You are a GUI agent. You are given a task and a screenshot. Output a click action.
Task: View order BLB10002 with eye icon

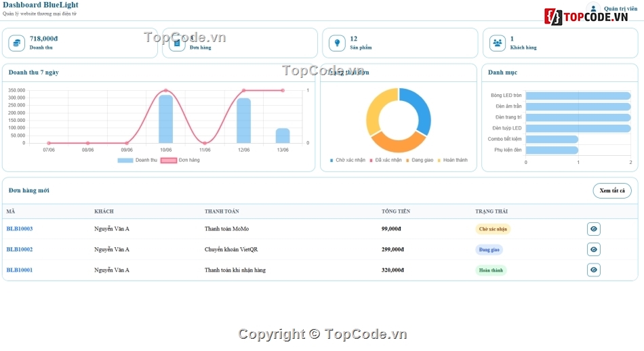coord(593,249)
